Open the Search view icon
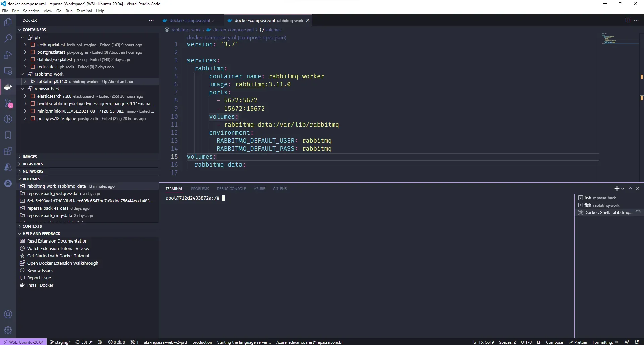This screenshot has height=345, width=644. pos(8,39)
